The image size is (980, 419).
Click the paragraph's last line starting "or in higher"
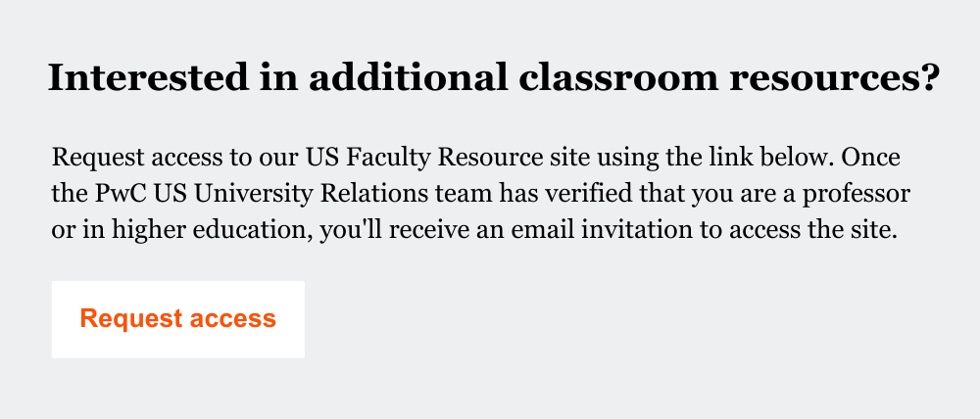tap(474, 231)
